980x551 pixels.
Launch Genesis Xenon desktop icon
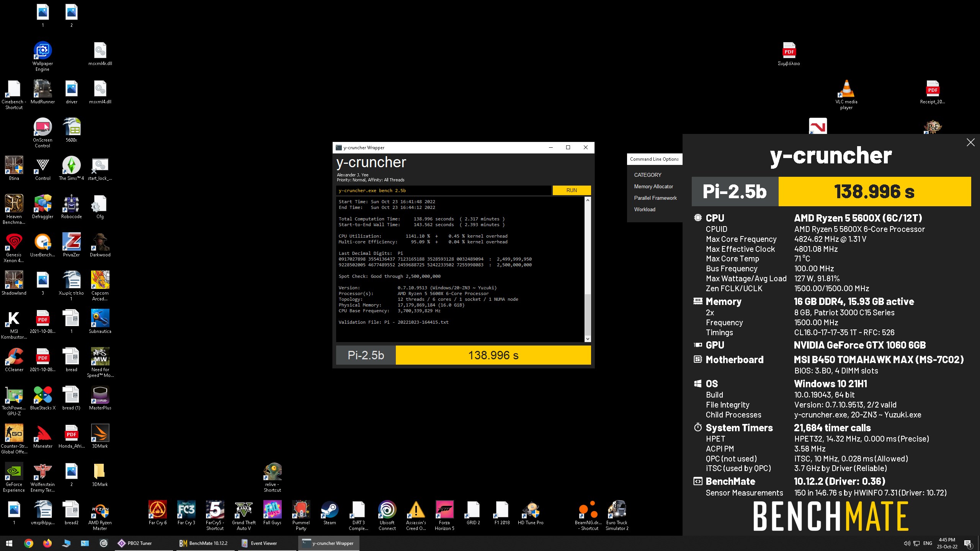pos(14,248)
